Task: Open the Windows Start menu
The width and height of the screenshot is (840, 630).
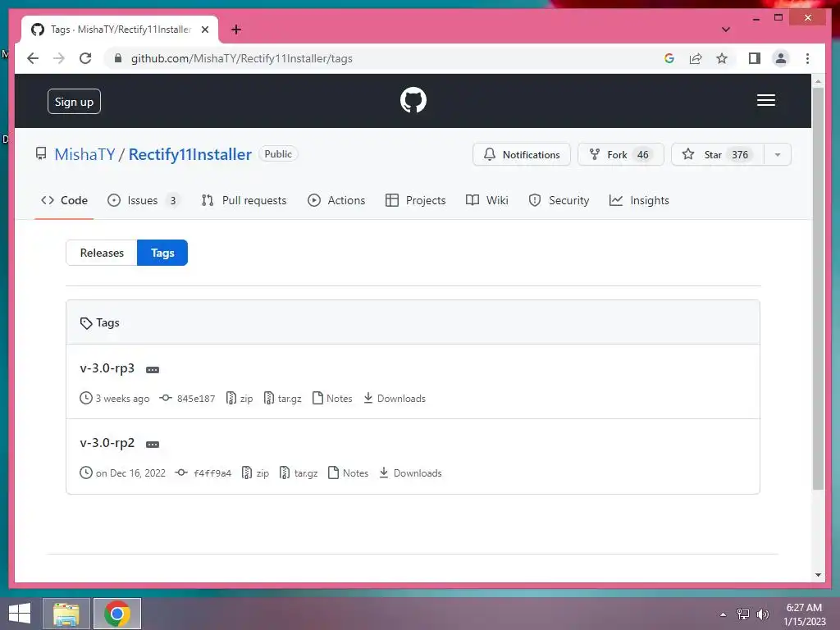Action: pos(20,614)
